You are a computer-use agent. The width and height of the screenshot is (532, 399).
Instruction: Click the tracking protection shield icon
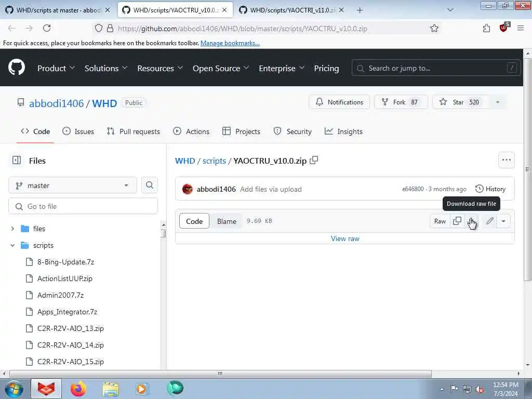coord(98,28)
